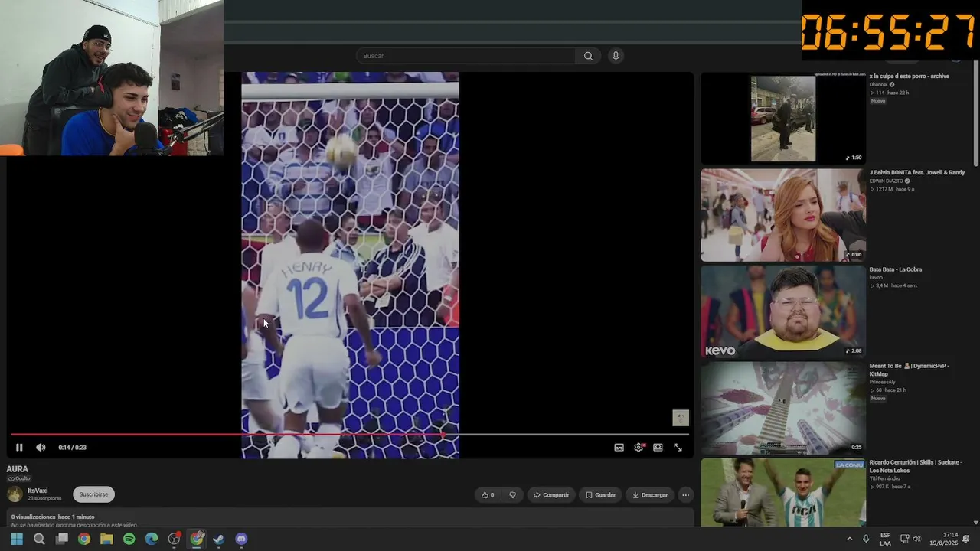Open 'Bata Bata - La Cobra' title
This screenshot has height=551, width=980.
(896, 269)
